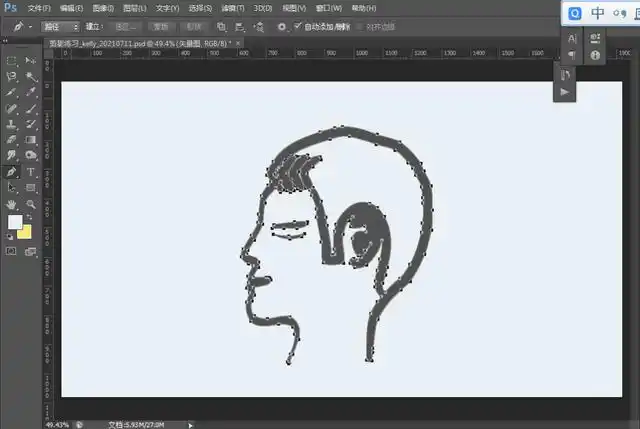640x429 pixels.
Task: Select the Gradient tool
Action: (x=31, y=140)
